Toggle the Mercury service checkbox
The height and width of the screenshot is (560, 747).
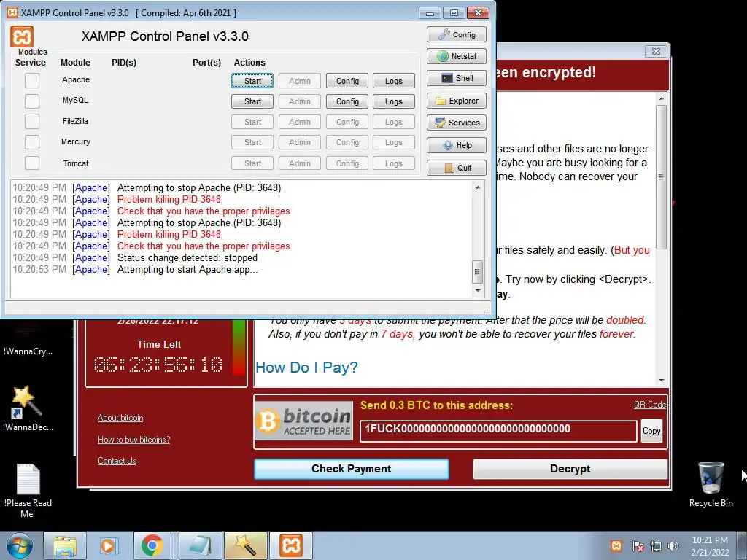tap(32, 142)
